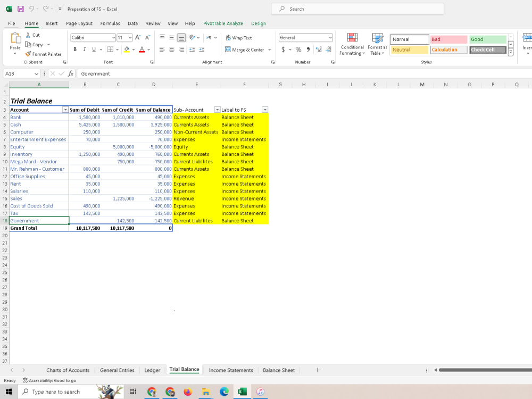532x399 pixels.
Task: Click Merge & Center button
Action: [x=245, y=49]
